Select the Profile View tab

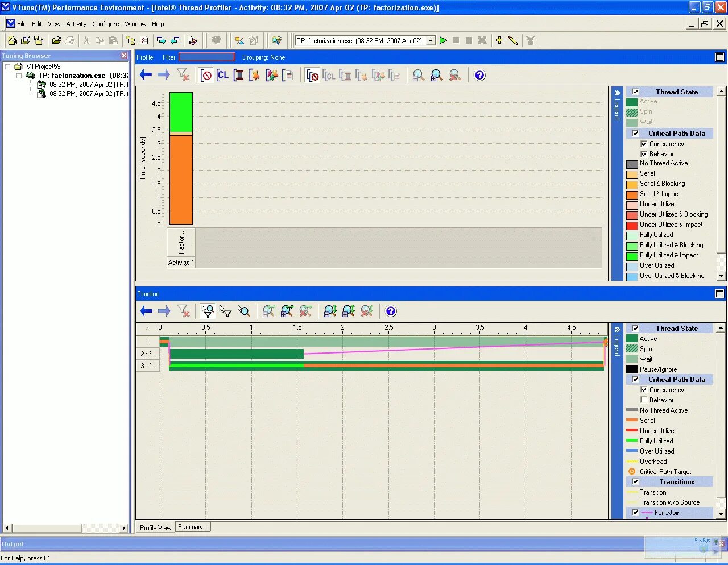click(x=155, y=527)
